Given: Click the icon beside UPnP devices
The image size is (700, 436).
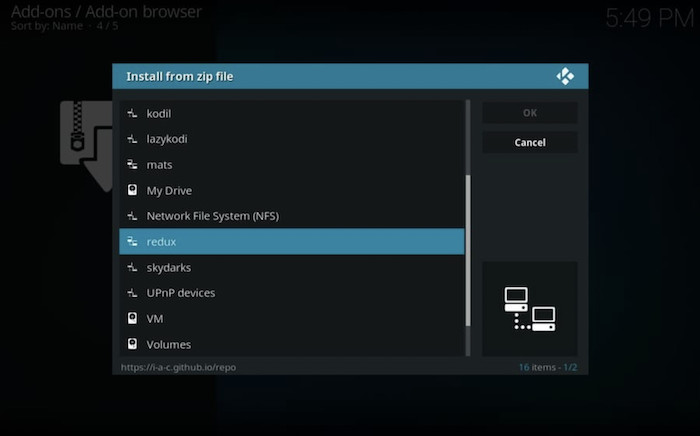Looking at the screenshot, I should (x=132, y=293).
